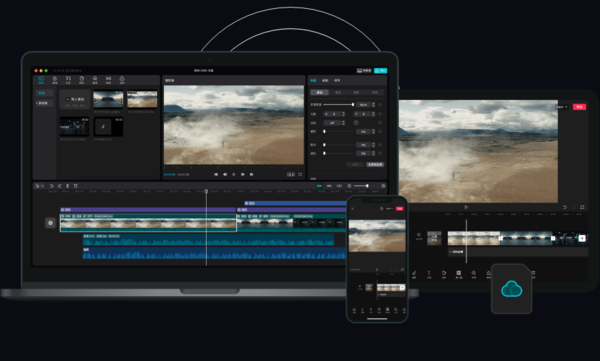Expand the second item in left media sidebar
600x361 pixels.
pyautogui.click(x=42, y=103)
